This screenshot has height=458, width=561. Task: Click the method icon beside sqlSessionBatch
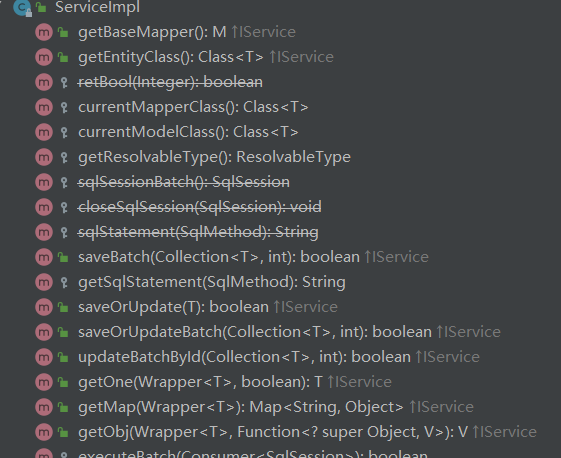coord(44,182)
